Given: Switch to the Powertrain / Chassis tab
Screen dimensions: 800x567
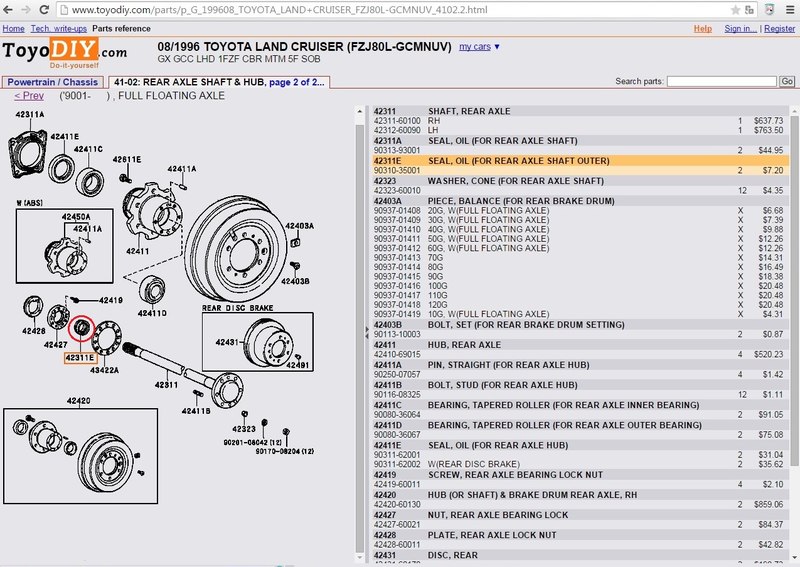Looking at the screenshot, I should (x=53, y=82).
